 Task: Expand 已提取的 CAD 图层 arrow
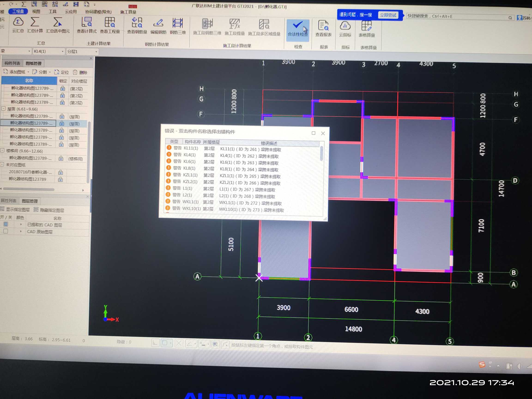click(21, 224)
